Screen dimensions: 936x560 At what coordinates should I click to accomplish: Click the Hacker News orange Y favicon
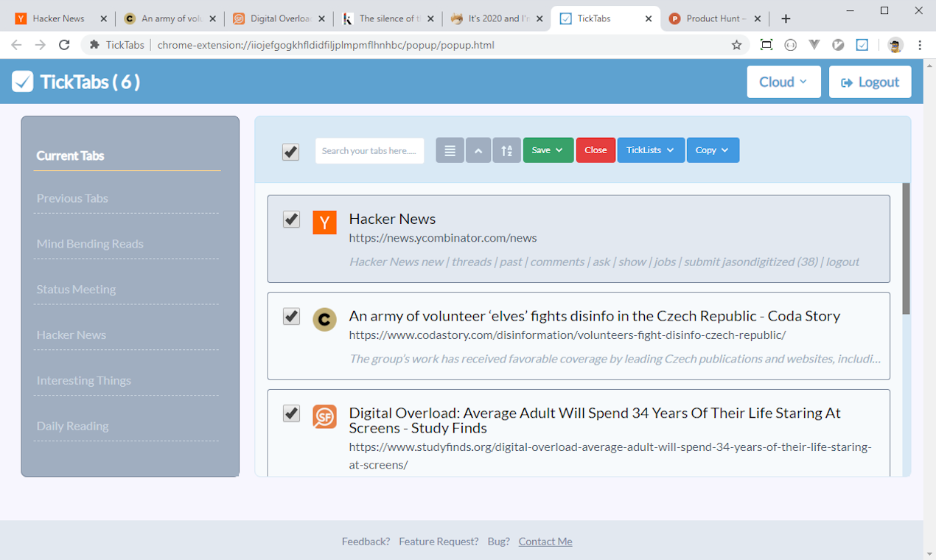(324, 222)
